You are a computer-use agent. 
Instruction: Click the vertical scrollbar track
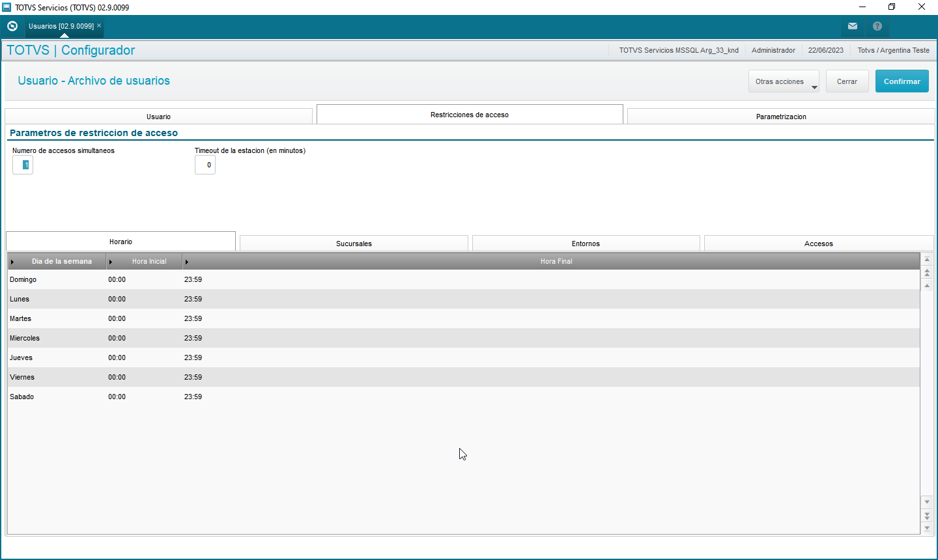927,394
